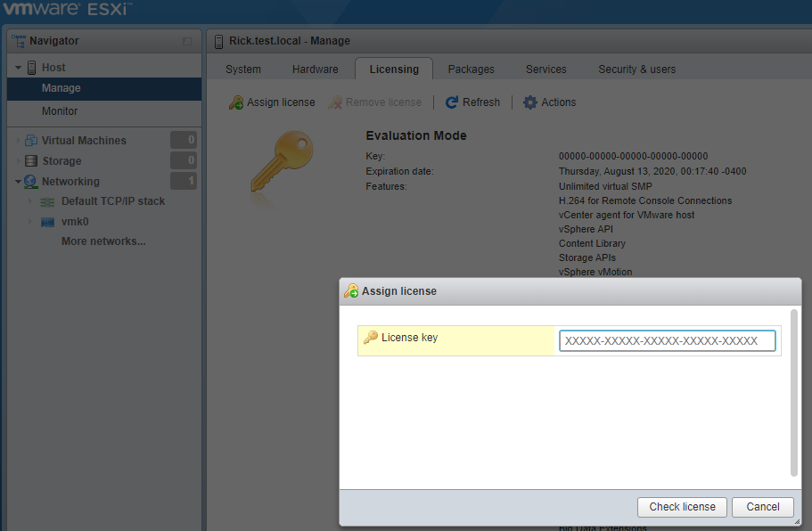Click the Storage icon in Navigator
Screen dimensions: 812x531
tap(31, 161)
